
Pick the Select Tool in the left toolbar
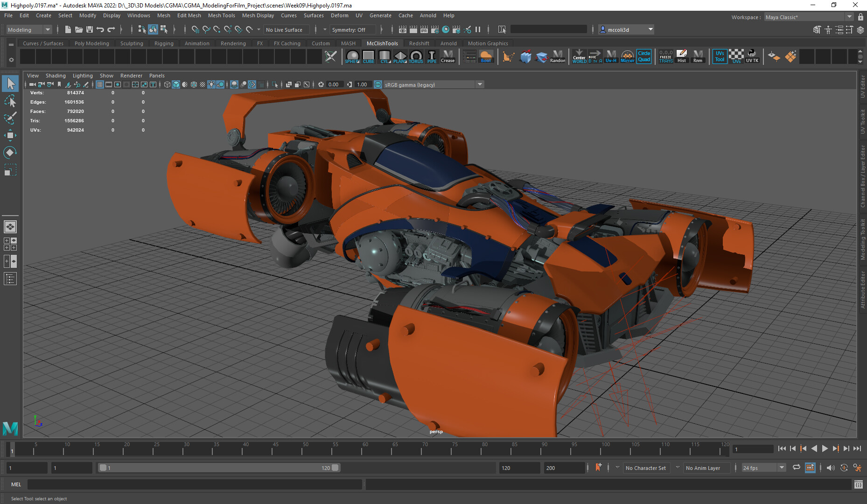coord(10,84)
